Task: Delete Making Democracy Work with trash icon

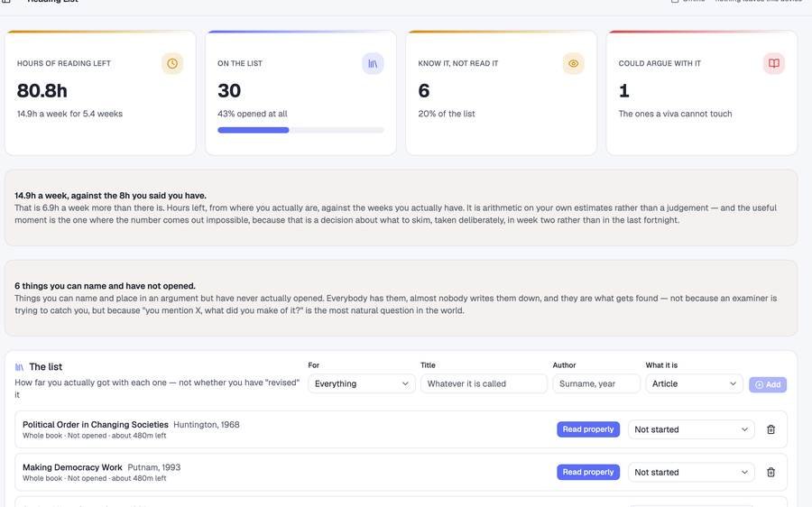Action: [x=770, y=473]
